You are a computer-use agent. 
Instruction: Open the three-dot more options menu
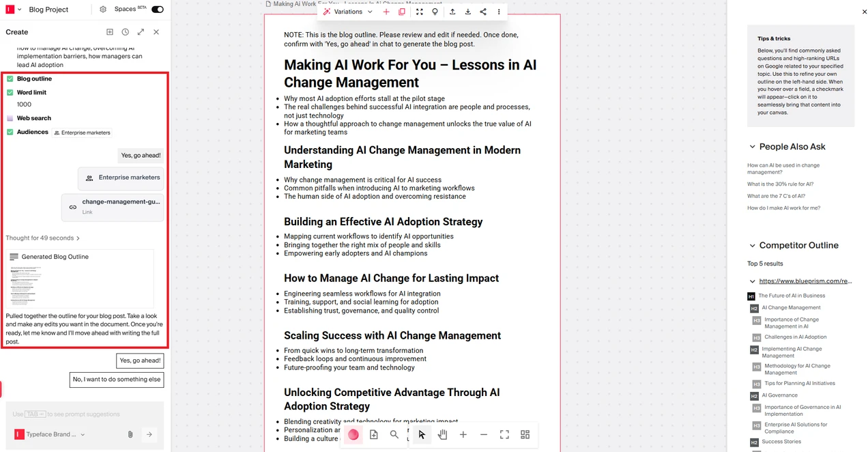[499, 12]
